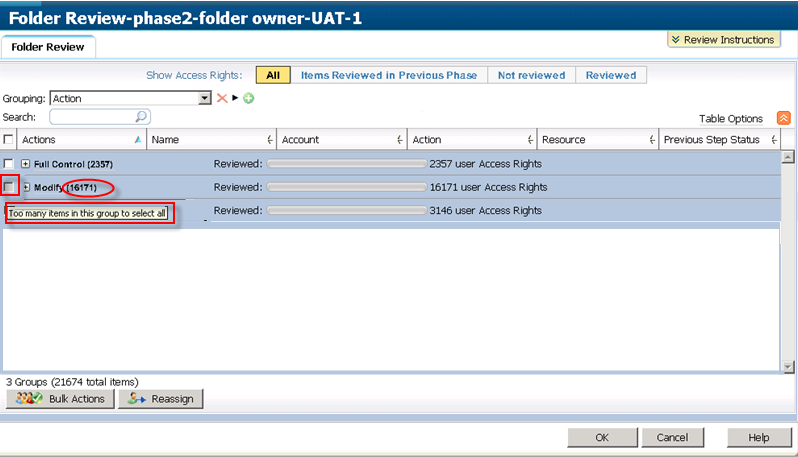Click Full Control reviewed progress bar
798x457 pixels.
pyautogui.click(x=347, y=164)
